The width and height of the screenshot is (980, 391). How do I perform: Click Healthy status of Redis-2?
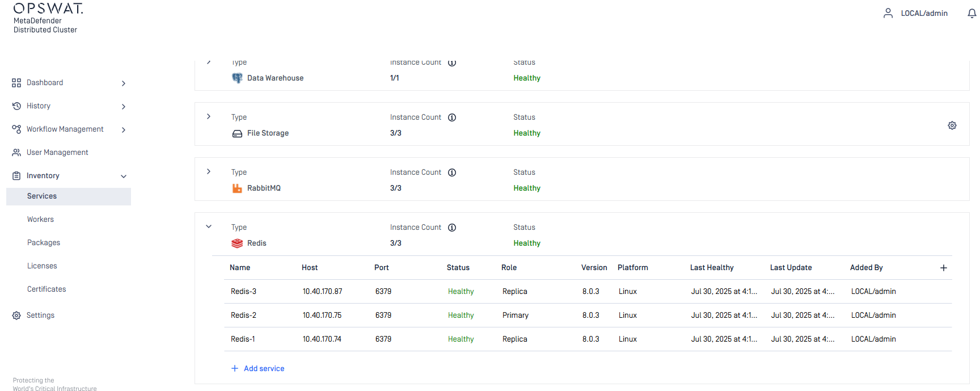tap(461, 316)
